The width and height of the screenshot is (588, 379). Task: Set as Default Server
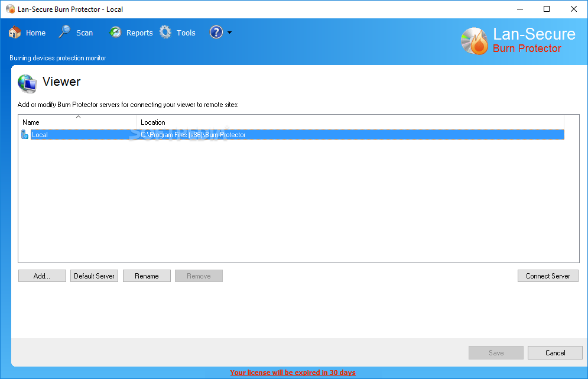pos(94,276)
